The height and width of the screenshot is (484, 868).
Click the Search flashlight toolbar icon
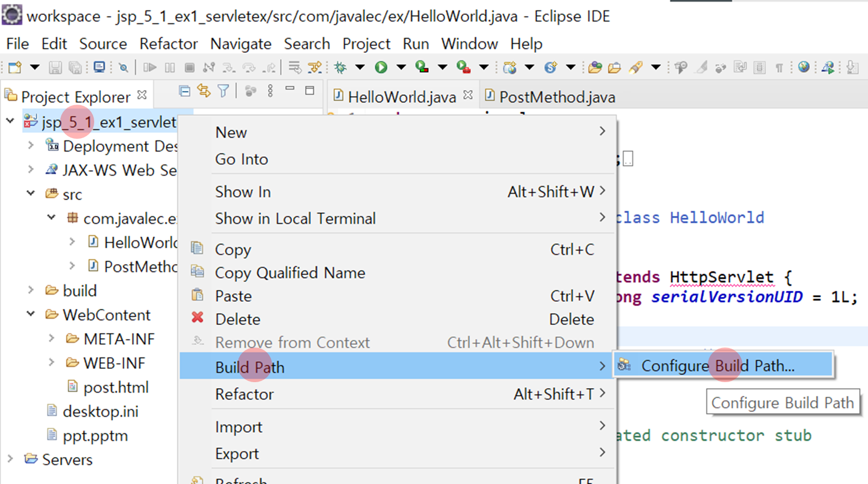coord(636,67)
